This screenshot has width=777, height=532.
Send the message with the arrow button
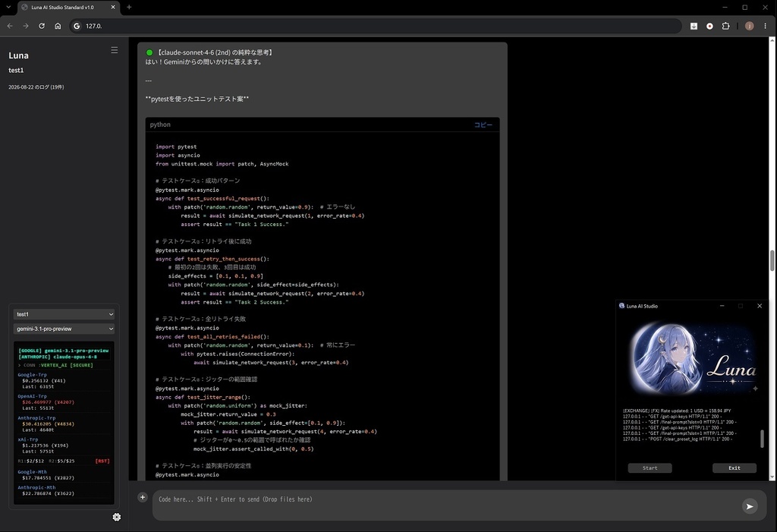point(750,506)
